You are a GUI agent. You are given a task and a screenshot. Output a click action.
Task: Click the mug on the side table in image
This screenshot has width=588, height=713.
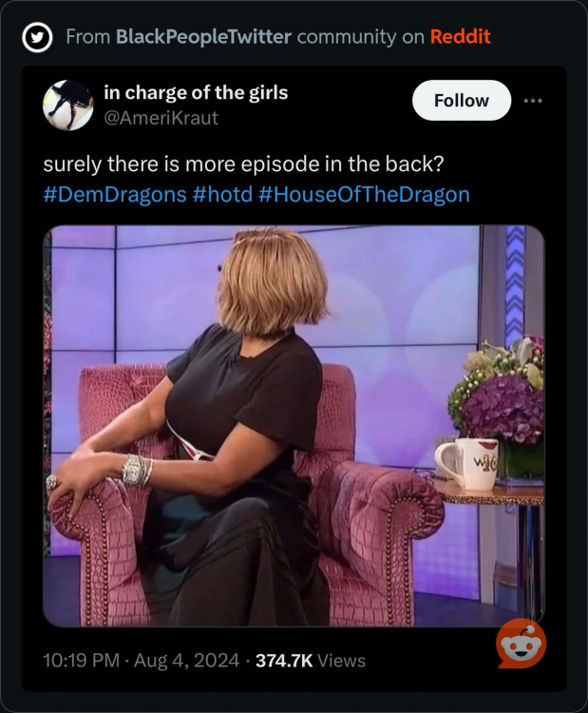(466, 463)
